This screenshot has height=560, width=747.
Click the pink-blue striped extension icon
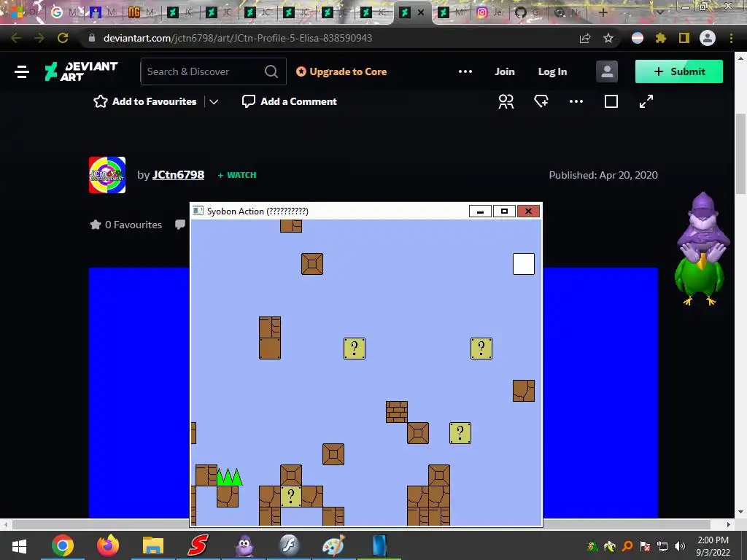[x=638, y=38]
